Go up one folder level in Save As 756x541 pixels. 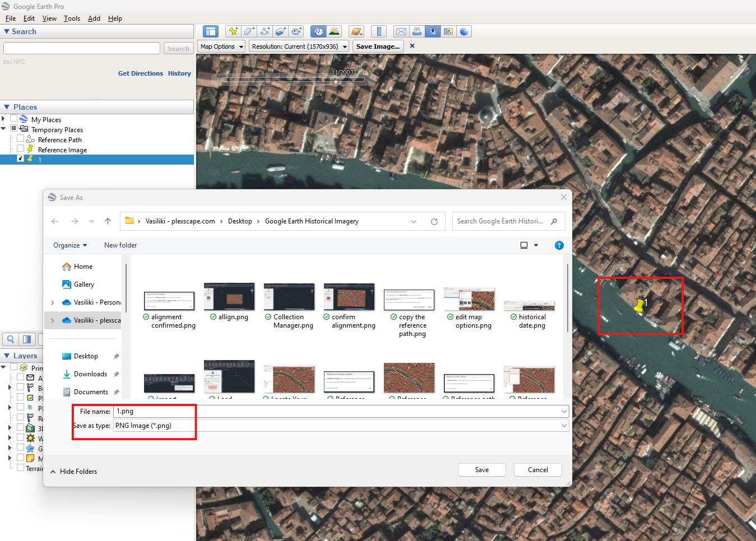108,221
